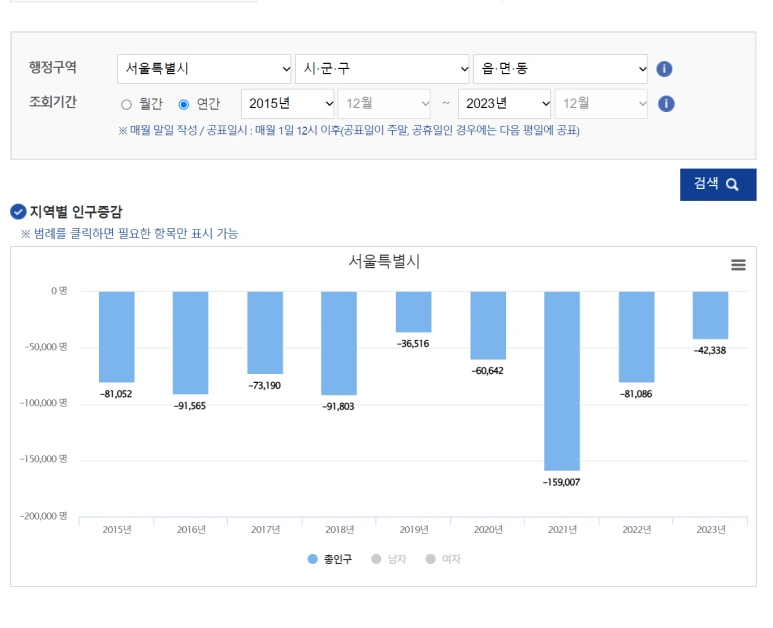This screenshot has width=773, height=628.
Task: Open the chart hamburger menu icon
Action: 738,265
